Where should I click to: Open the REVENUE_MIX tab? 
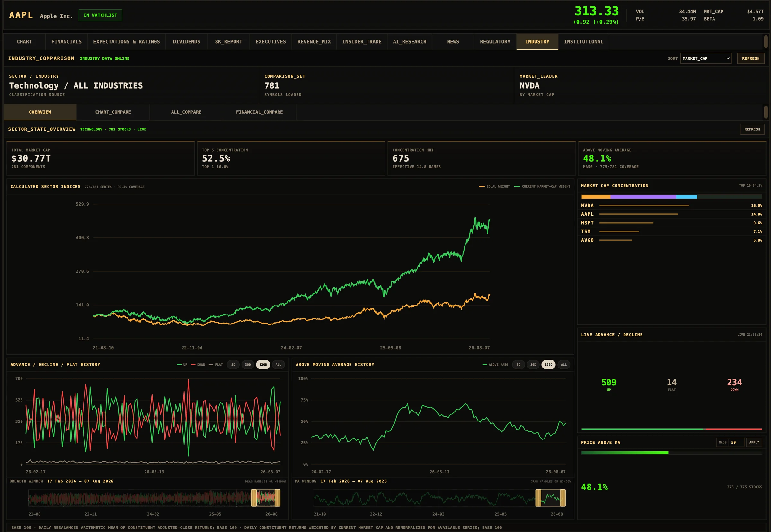[x=314, y=42]
